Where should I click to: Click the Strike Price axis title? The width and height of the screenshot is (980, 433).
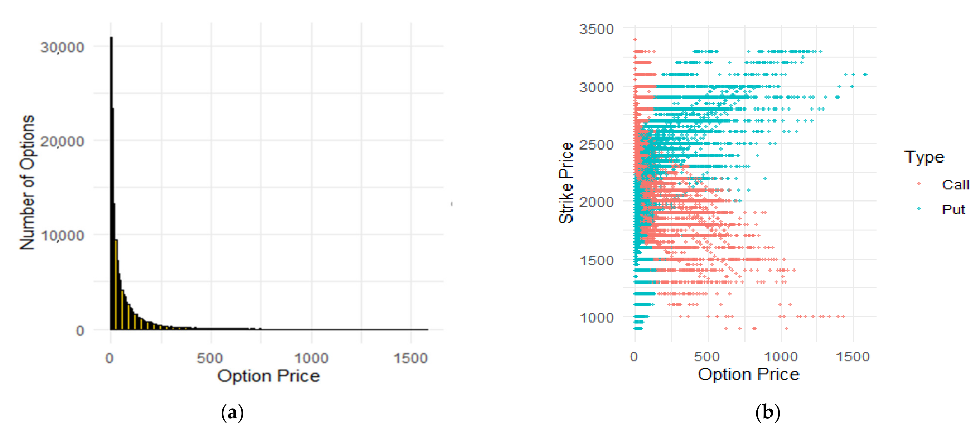coord(566,183)
